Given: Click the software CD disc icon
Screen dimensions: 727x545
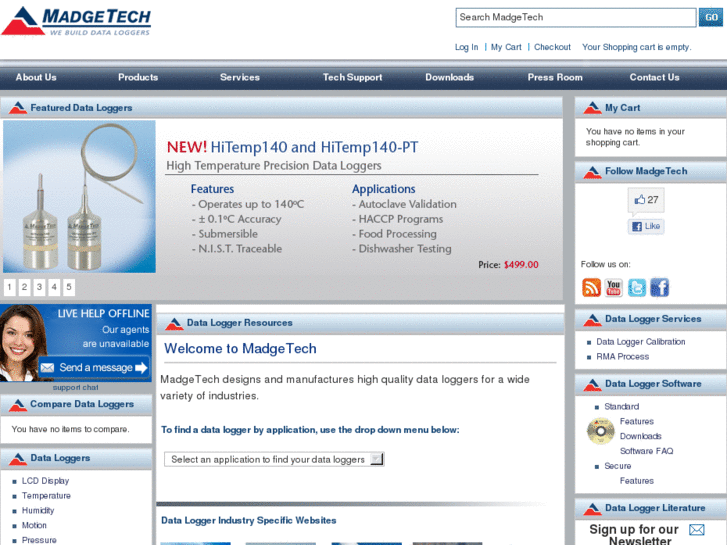Looking at the screenshot, I should click(600, 431).
